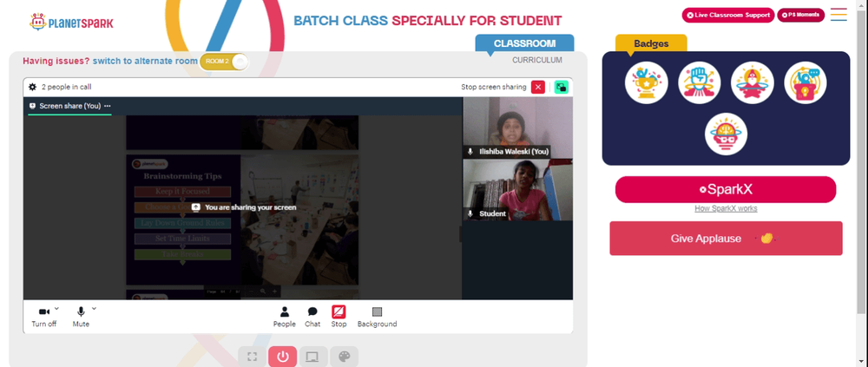Viewport: 868px width, 367px height.
Task: Click the red X stop sharing button
Action: pos(538,87)
